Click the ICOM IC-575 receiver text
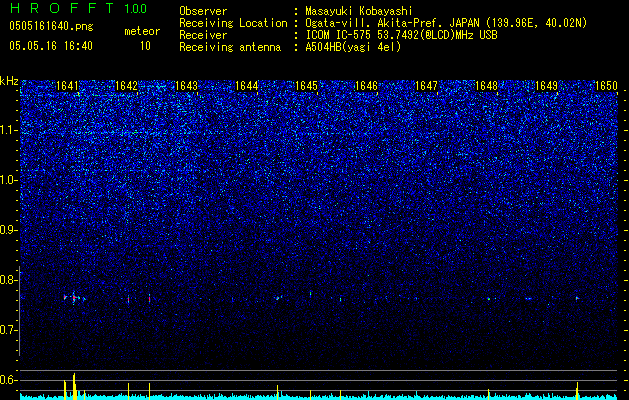This screenshot has height=400, width=629. [x=401, y=35]
